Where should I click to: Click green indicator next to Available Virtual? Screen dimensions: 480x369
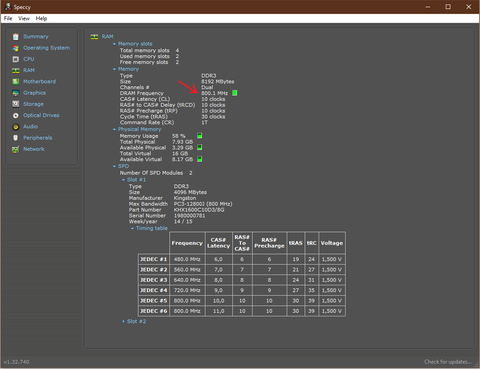click(199, 159)
